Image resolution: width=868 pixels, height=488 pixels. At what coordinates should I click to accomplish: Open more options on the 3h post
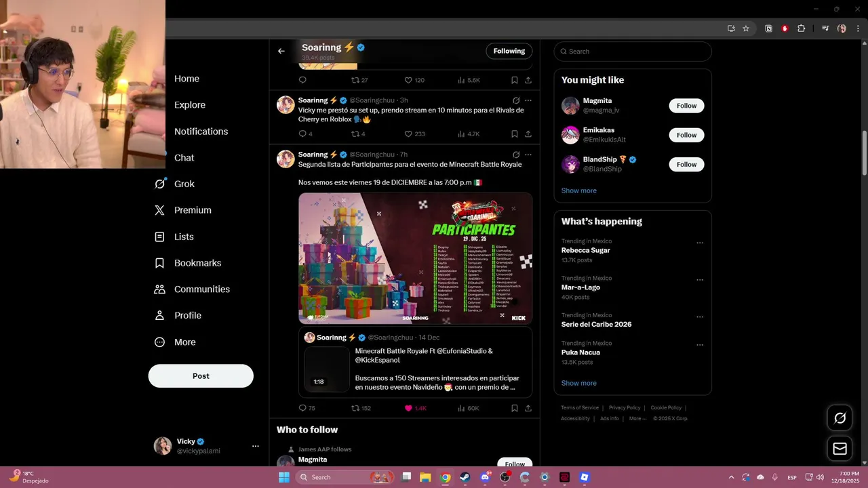(528, 100)
